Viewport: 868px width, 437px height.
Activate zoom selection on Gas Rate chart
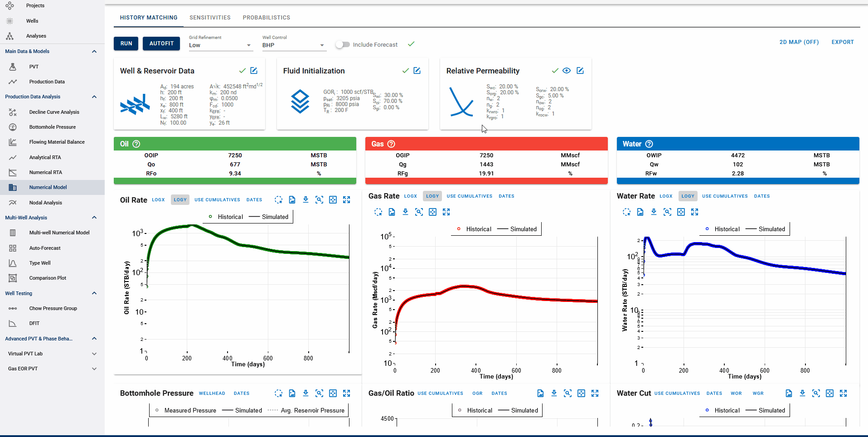pyautogui.click(x=419, y=212)
